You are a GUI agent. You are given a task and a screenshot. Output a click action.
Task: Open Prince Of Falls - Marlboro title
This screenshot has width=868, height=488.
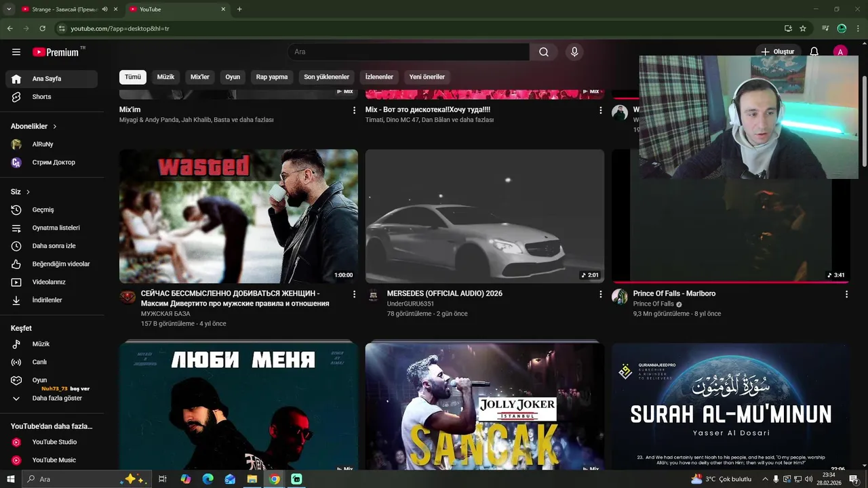(674, 293)
